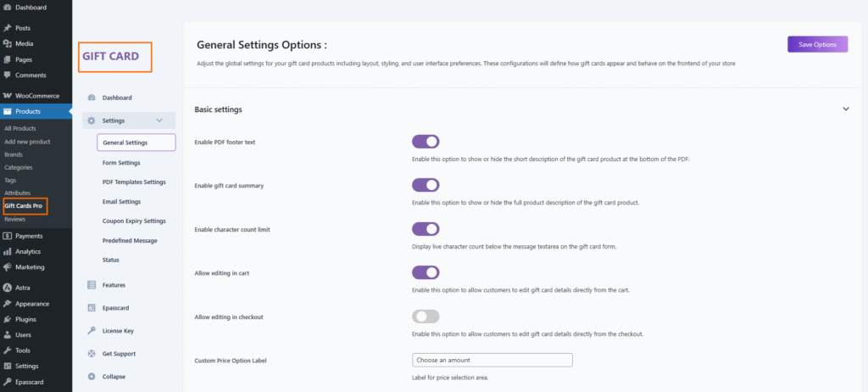
Task: Disable the PDF footer text toggle
Action: (426, 142)
